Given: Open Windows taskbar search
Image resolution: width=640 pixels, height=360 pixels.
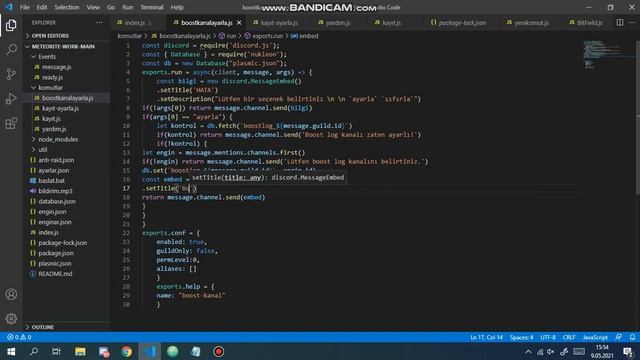Looking at the screenshot, I should [34, 351].
